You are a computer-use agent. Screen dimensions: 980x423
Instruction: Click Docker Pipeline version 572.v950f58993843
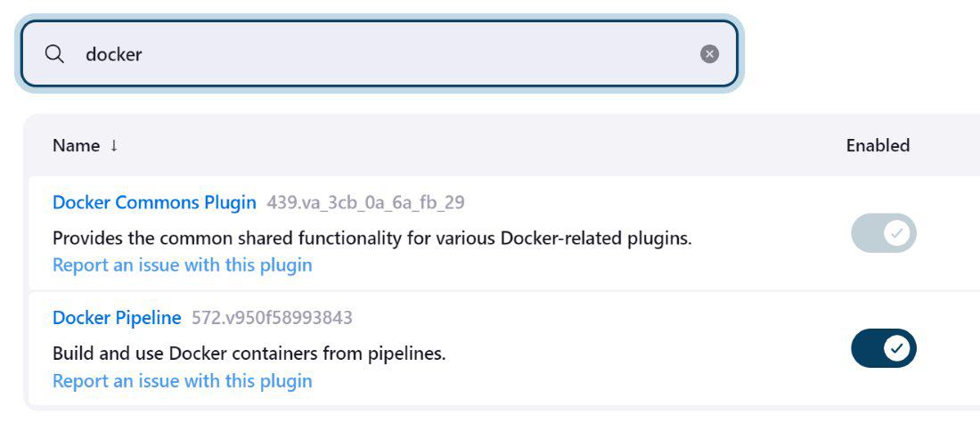click(272, 318)
